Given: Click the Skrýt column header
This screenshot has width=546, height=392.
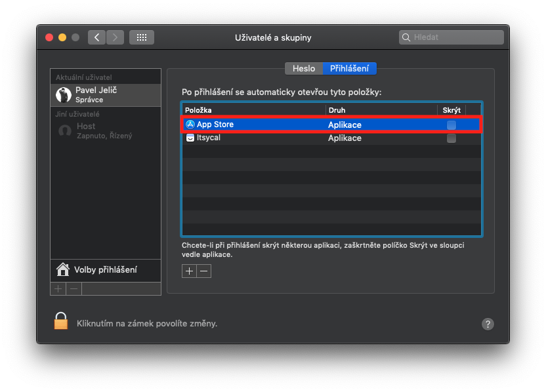Looking at the screenshot, I should pyautogui.click(x=451, y=110).
